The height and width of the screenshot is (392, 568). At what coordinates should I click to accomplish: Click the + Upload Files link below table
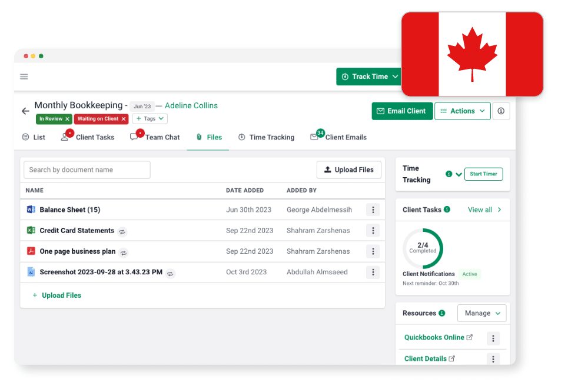[x=57, y=295]
